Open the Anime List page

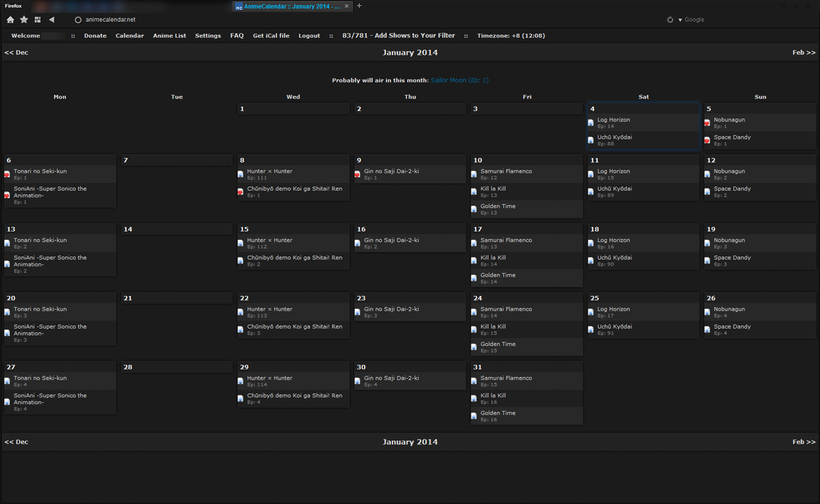[x=169, y=35]
